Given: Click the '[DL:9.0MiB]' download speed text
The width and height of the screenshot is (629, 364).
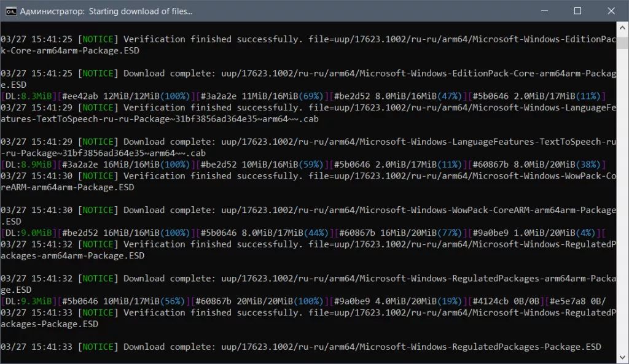Looking at the screenshot, I should [28, 233].
